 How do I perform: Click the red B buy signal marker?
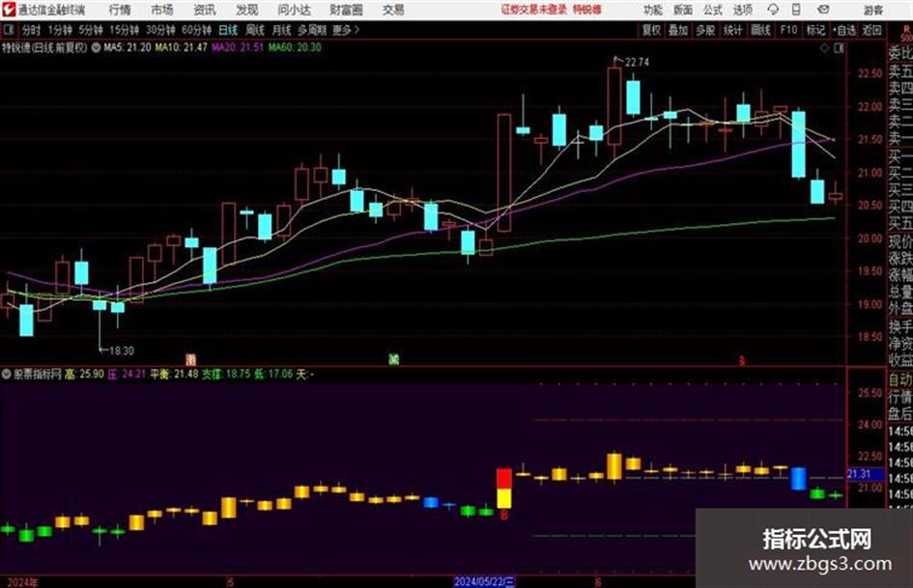[x=504, y=515]
